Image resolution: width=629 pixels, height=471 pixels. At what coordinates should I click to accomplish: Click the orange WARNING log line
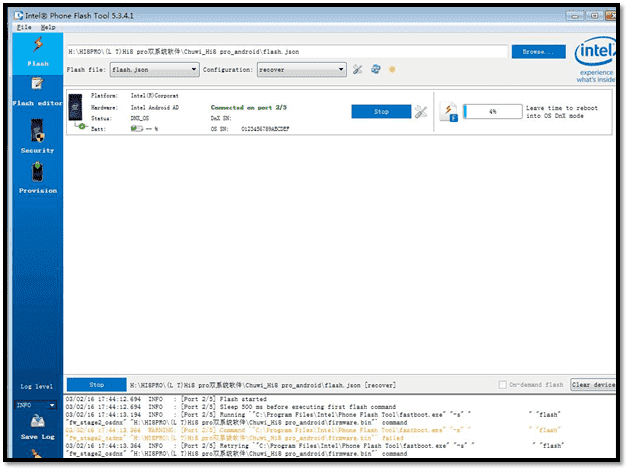313,434
